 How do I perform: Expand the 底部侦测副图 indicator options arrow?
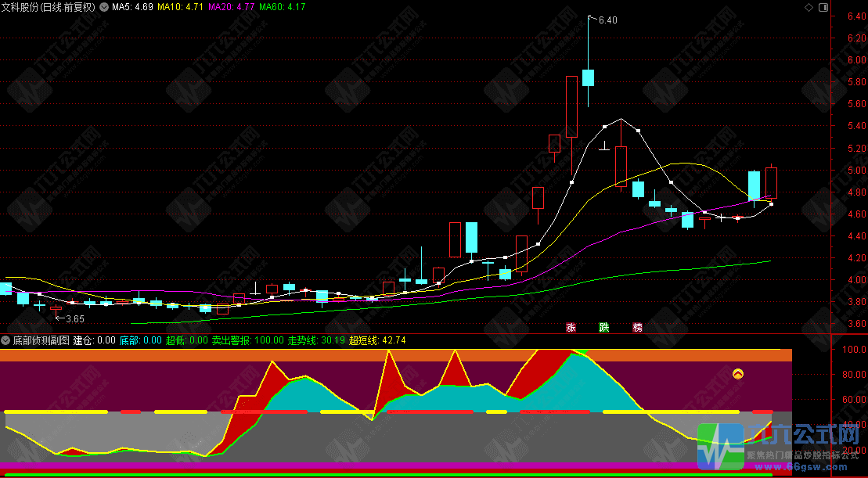[x=6, y=340]
